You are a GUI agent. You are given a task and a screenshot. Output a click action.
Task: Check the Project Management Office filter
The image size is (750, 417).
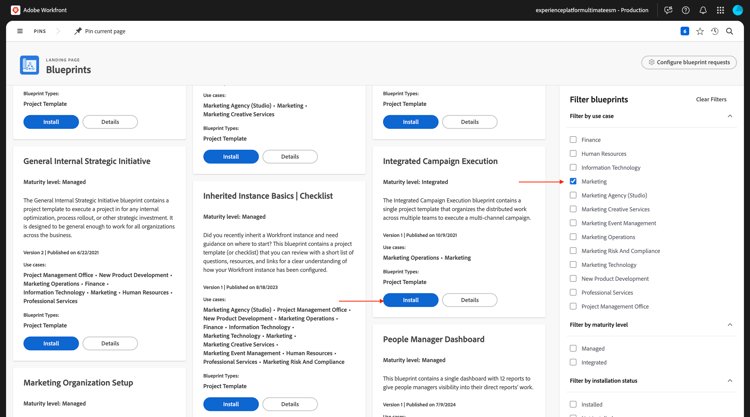point(573,306)
